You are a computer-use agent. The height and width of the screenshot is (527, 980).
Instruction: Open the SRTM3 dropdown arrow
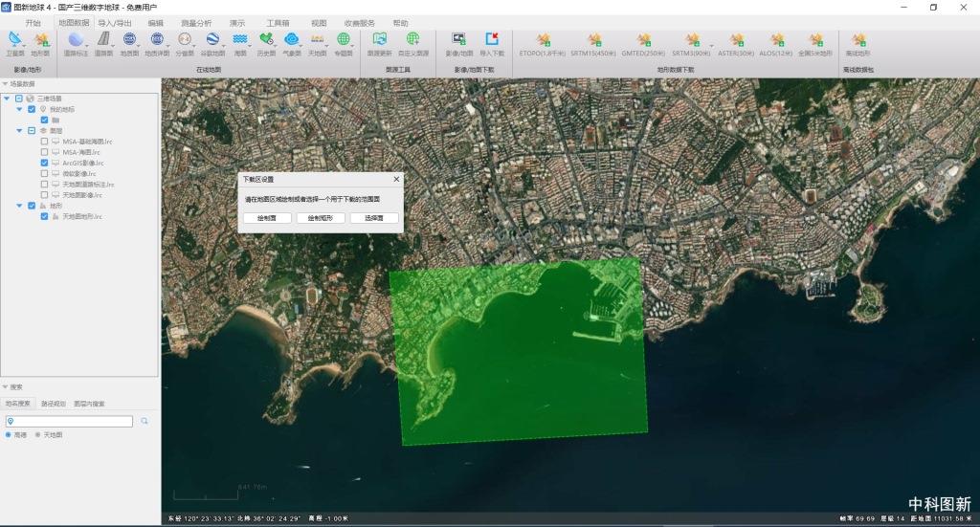(711, 46)
